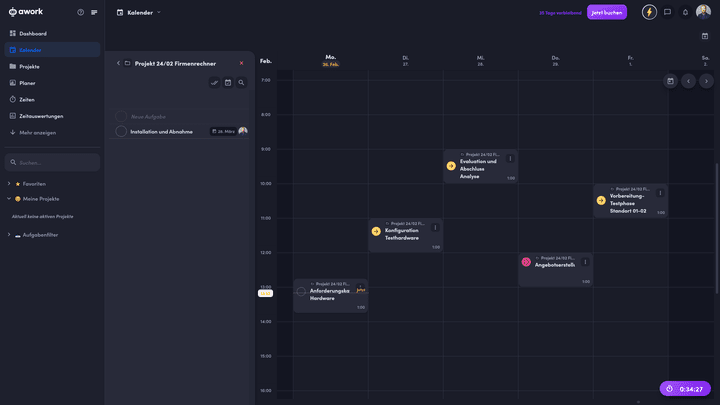Screen dimensions: 720x405
Task: Open Dashboard in the sidebar
Action: [x=52, y=34]
